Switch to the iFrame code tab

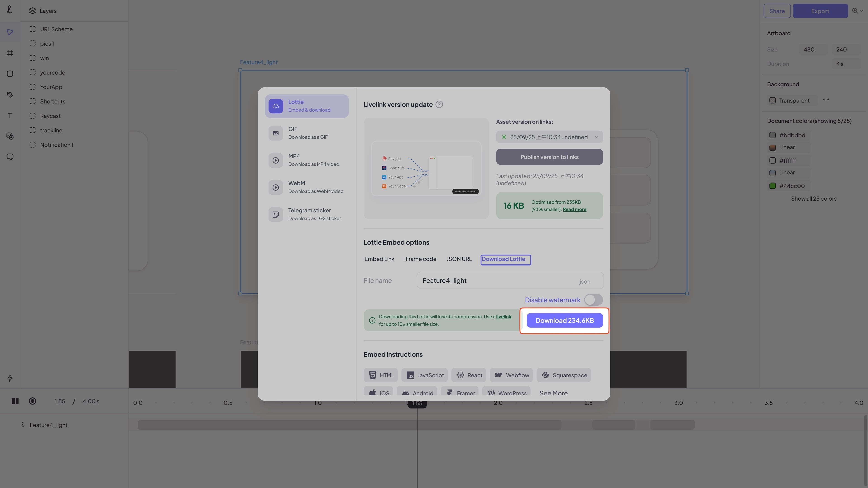420,259
